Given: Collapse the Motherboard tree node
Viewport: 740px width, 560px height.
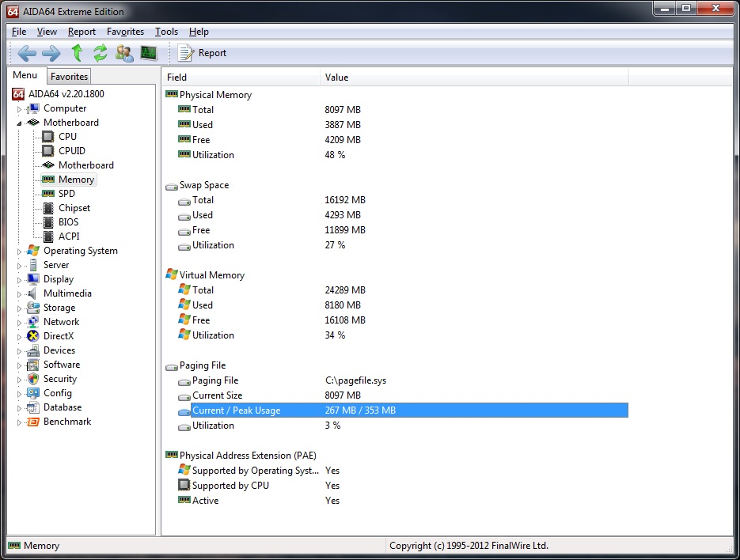Looking at the screenshot, I should [19, 123].
